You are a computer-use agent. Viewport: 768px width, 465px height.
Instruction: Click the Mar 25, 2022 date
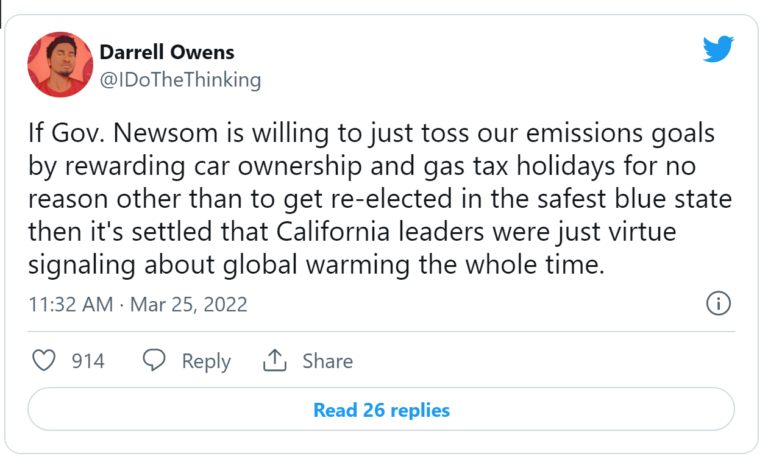tap(189, 304)
